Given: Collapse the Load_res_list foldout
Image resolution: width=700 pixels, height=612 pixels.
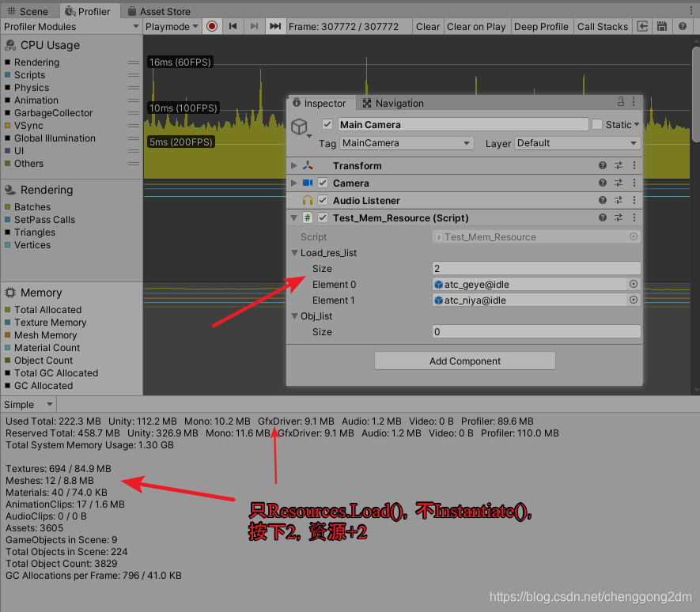Looking at the screenshot, I should [x=294, y=252].
